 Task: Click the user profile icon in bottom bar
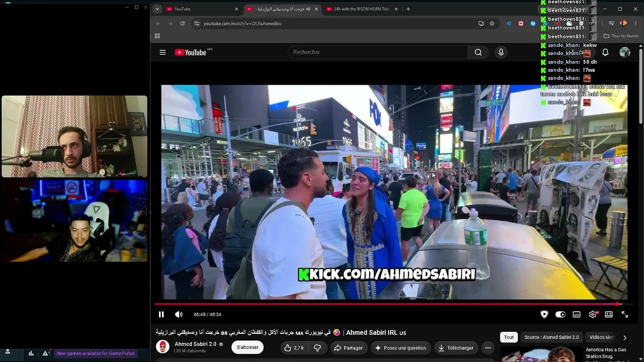tap(8, 352)
